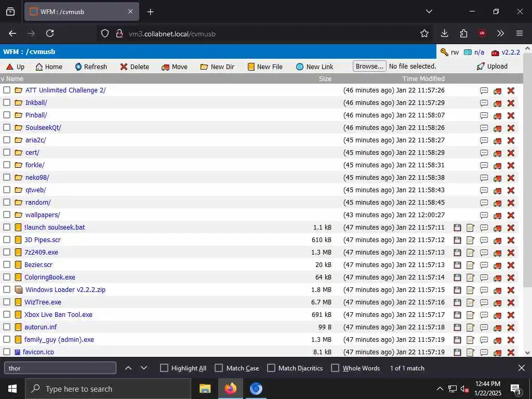The height and width of the screenshot is (399, 532).
Task: Enable Whole Words option
Action: [x=335, y=368]
